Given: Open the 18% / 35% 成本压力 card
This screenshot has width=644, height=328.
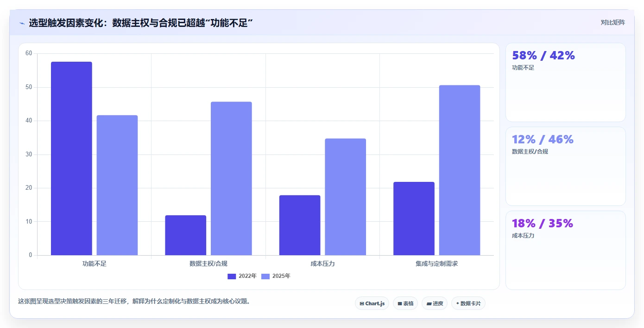Looking at the screenshot, I should point(566,250).
